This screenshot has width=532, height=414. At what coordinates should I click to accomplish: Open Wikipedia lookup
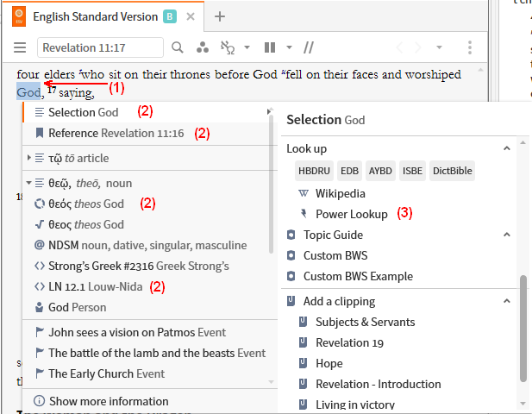(341, 193)
